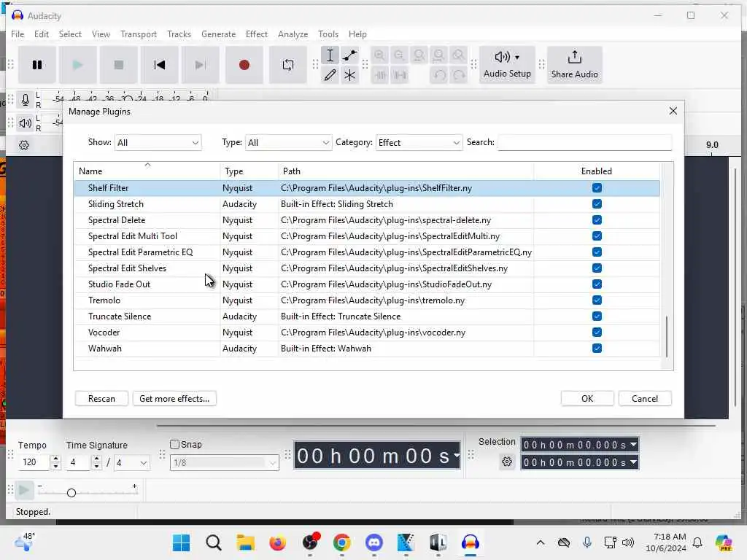747x560 pixels.
Task: Open the Audio Setup button
Action: (x=507, y=65)
